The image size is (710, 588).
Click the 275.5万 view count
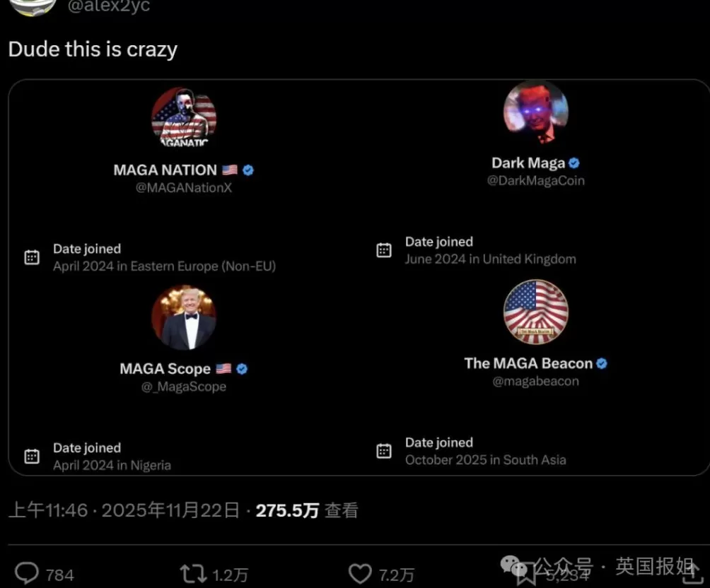click(287, 510)
